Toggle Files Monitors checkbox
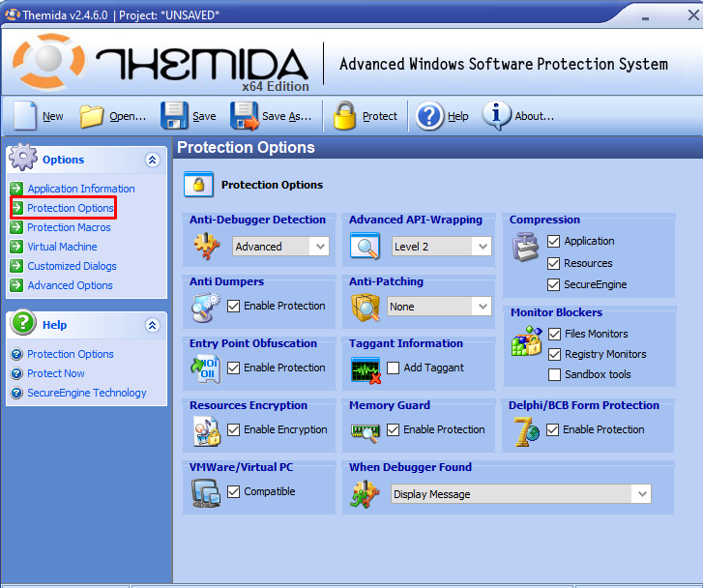 [x=554, y=335]
